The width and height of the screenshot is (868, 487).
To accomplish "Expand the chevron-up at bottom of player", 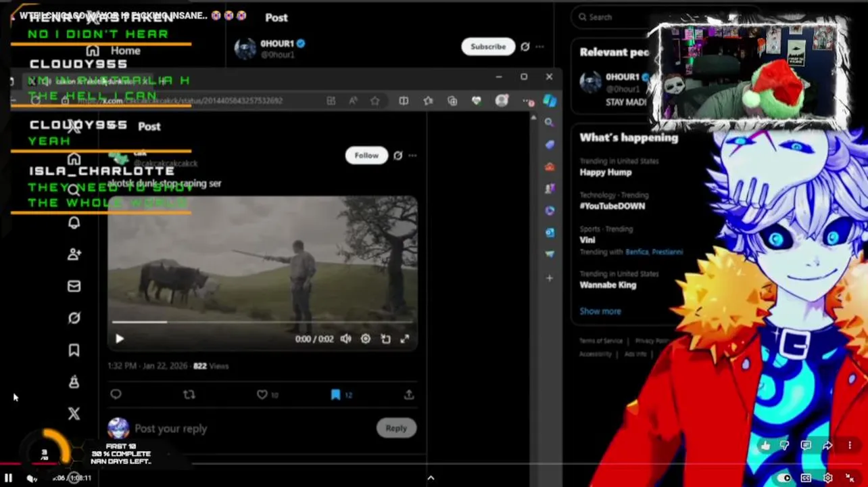I will [x=431, y=478].
